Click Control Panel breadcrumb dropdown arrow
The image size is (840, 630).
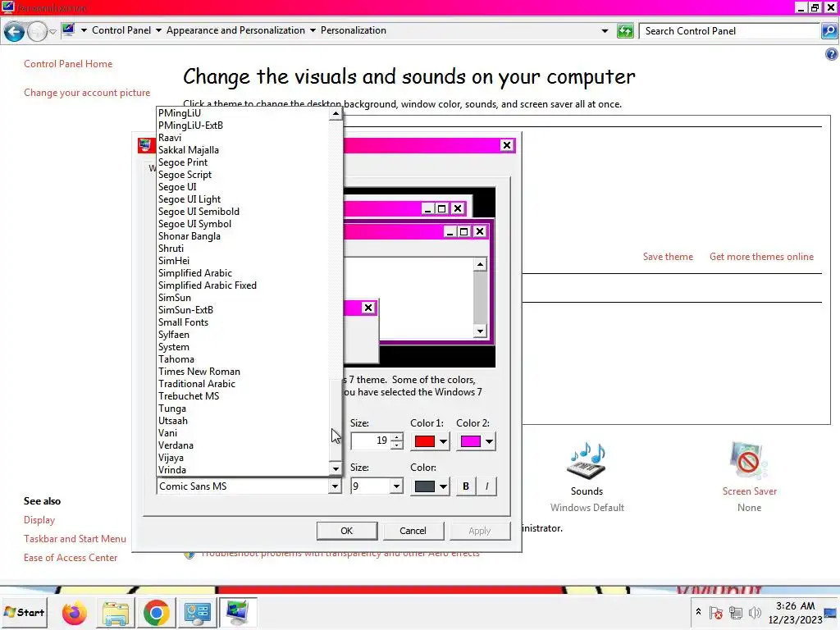tap(158, 30)
